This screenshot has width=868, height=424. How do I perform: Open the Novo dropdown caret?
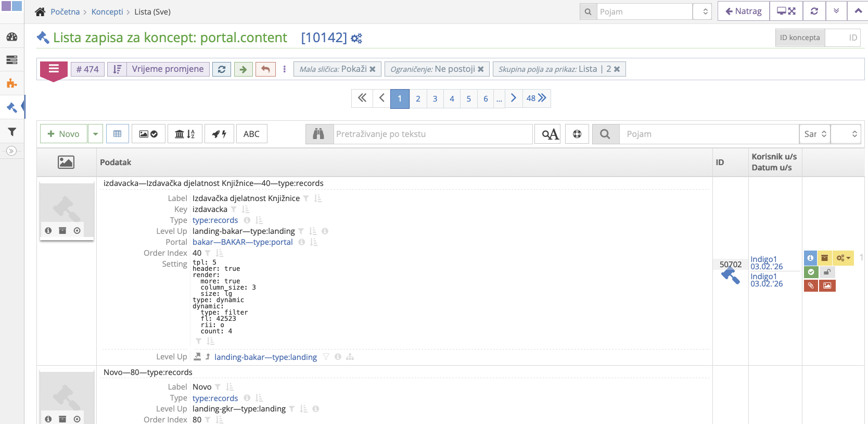click(x=95, y=134)
